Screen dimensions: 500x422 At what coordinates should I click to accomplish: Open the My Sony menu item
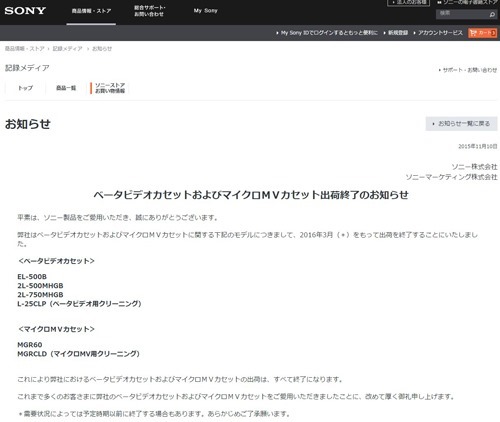(x=205, y=11)
